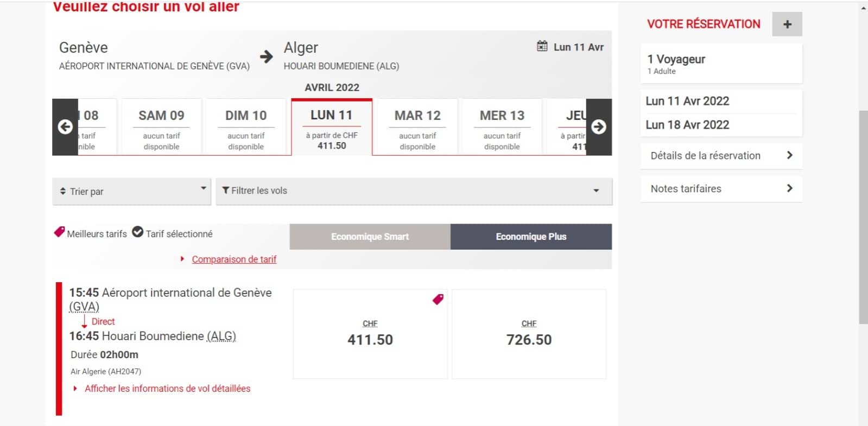Select the 411.50 CHF Economique Smart fare
868x426 pixels.
point(370,334)
